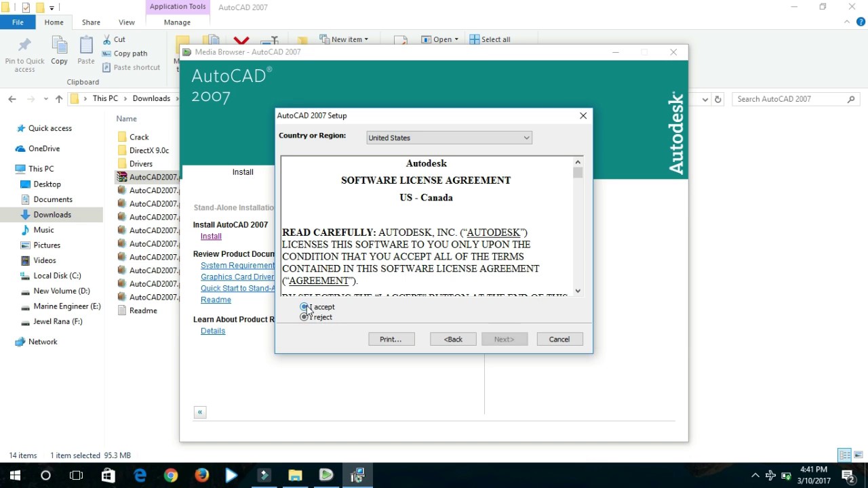This screenshot has height=488, width=868.
Task: Click the Name column header
Action: pos(126,119)
